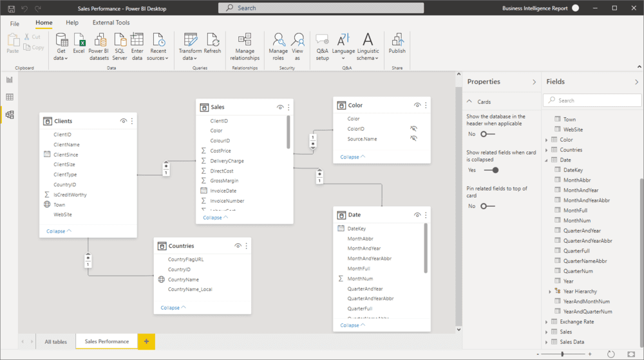Toggle visibility of Date table
The image size is (644, 360).
pyautogui.click(x=417, y=215)
